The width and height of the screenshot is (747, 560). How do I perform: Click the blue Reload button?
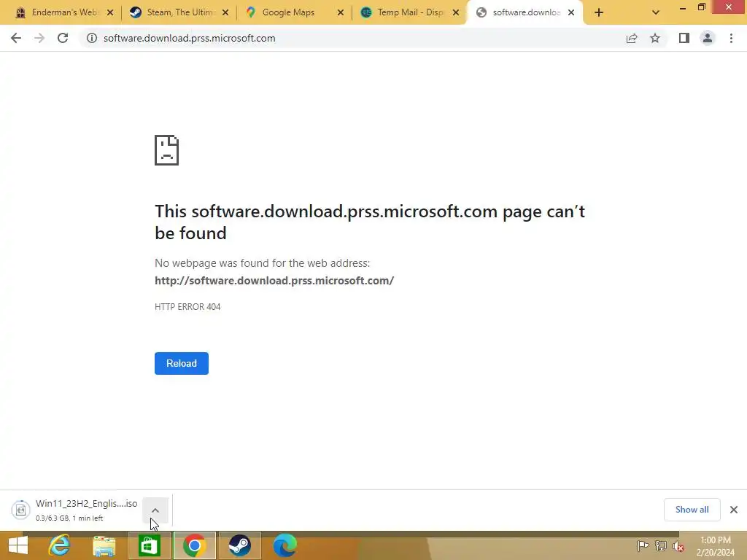[182, 363]
